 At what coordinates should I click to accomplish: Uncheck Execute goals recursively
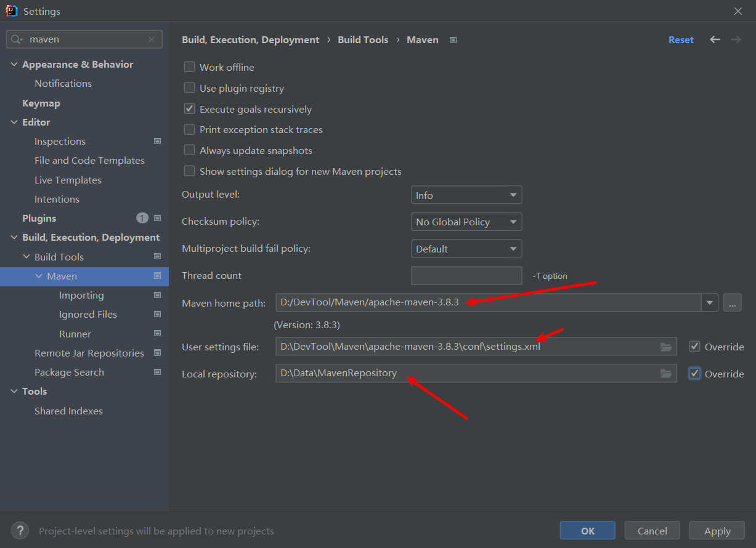click(190, 109)
